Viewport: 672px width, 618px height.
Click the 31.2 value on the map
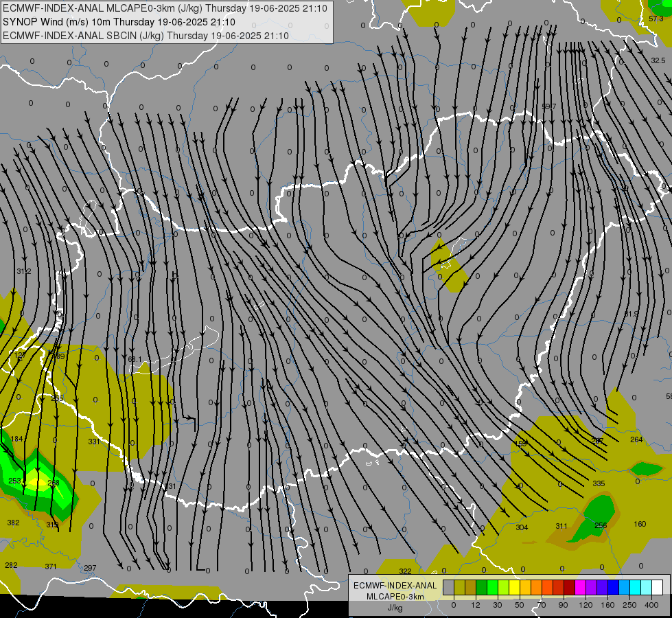tap(24, 271)
